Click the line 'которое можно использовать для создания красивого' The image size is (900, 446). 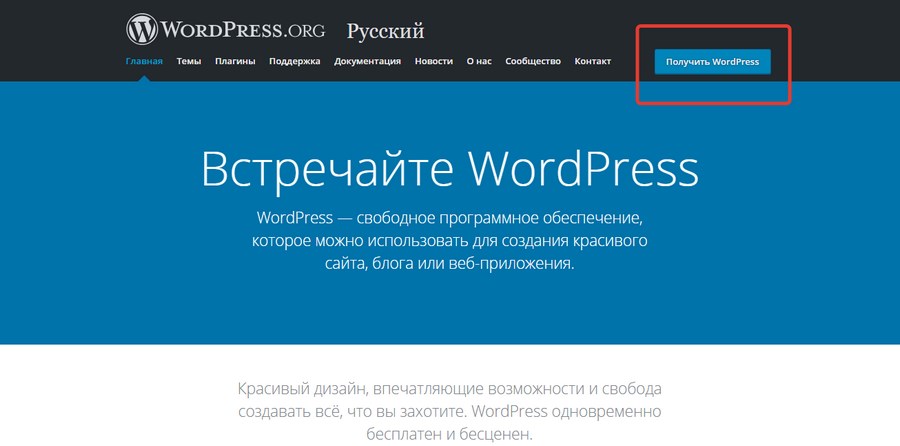point(449,241)
